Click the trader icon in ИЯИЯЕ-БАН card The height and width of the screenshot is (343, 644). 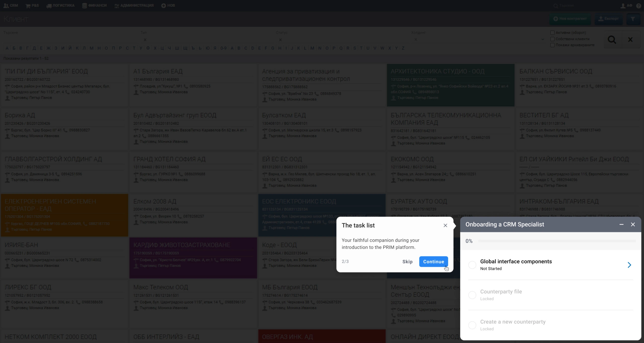click(7, 266)
